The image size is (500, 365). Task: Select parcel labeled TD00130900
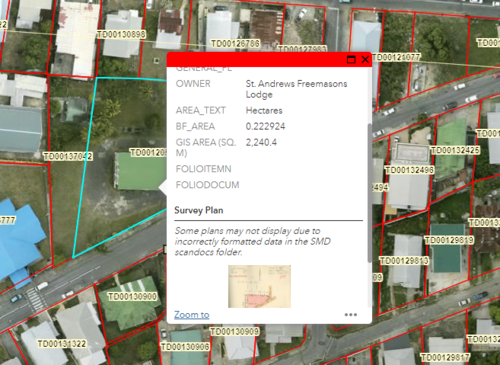coord(133,296)
